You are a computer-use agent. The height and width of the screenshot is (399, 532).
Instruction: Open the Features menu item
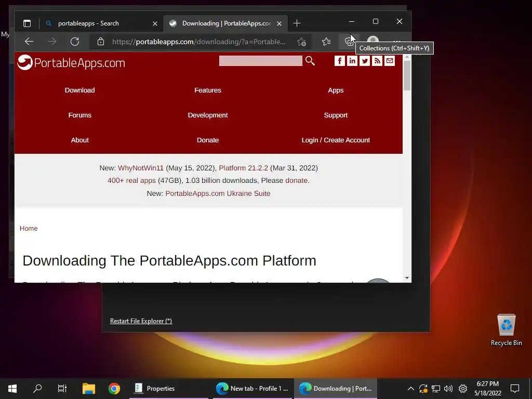click(x=208, y=90)
